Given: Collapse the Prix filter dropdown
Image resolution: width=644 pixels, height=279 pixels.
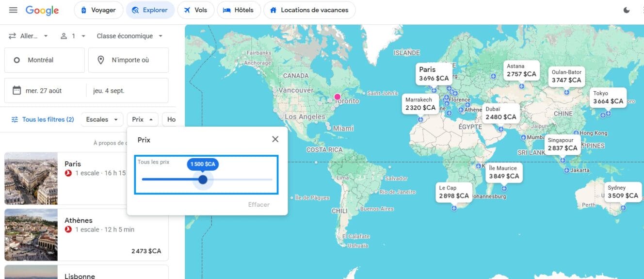Looking at the screenshot, I should coord(143,119).
